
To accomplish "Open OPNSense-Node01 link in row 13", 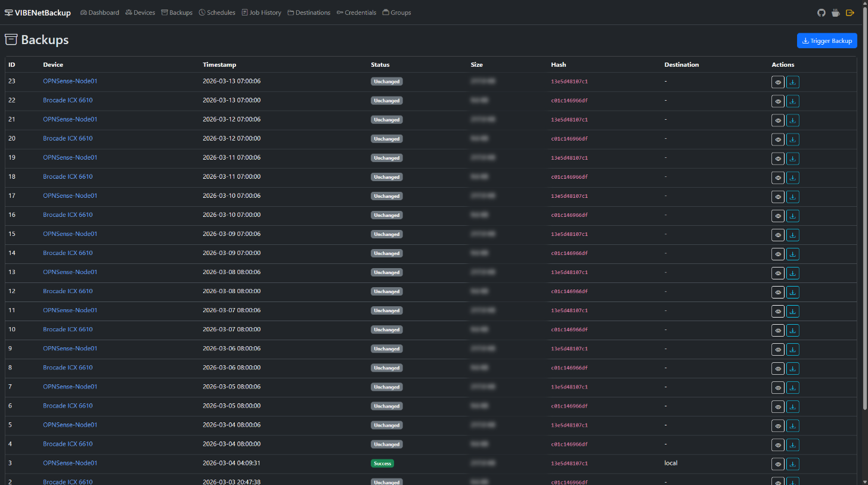I will coord(70,272).
